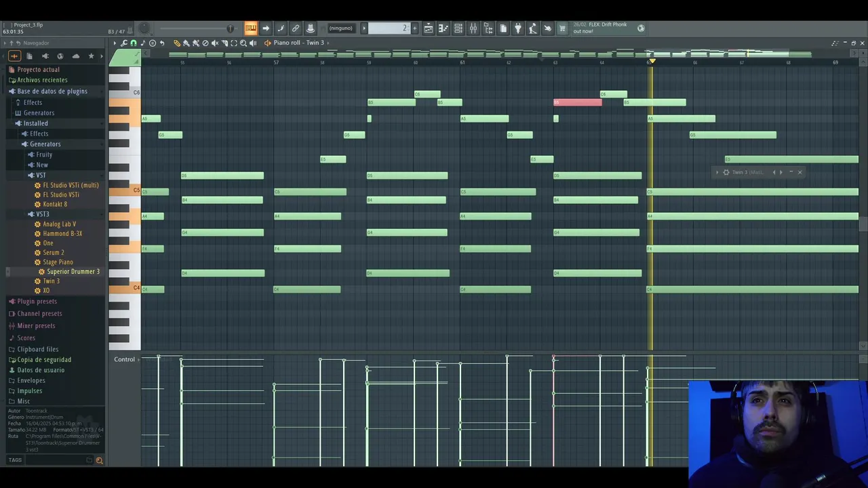The width and height of the screenshot is (868, 488).
Task: Click the TAGS label
Action: (15, 460)
